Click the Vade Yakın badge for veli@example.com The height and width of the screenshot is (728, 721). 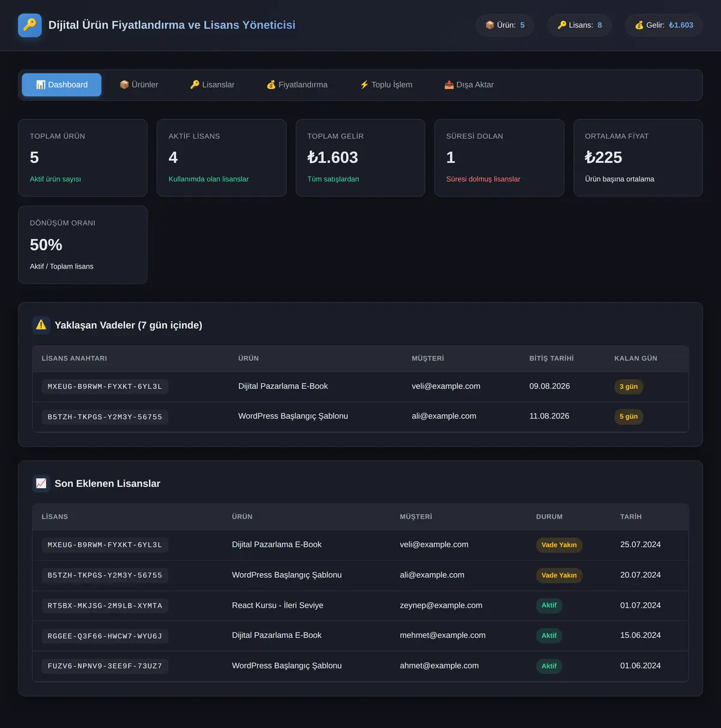559,545
